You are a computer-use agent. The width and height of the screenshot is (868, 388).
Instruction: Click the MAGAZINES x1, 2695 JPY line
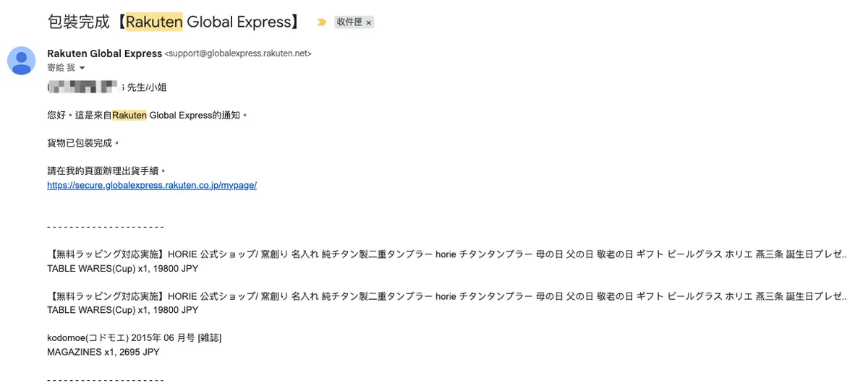(x=103, y=352)
